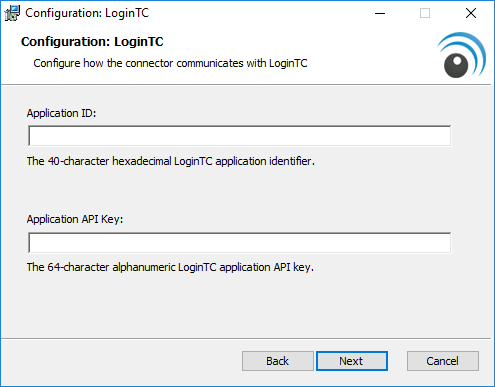Click the "Application API Key:" label
Image resolution: width=495 pixels, height=387 pixels.
[x=75, y=219]
